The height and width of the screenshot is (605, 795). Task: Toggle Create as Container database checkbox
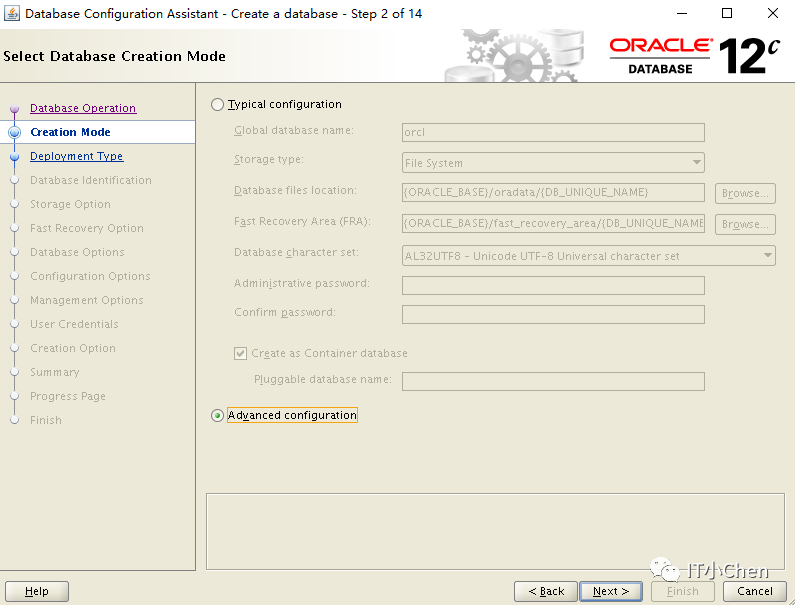pyautogui.click(x=240, y=353)
